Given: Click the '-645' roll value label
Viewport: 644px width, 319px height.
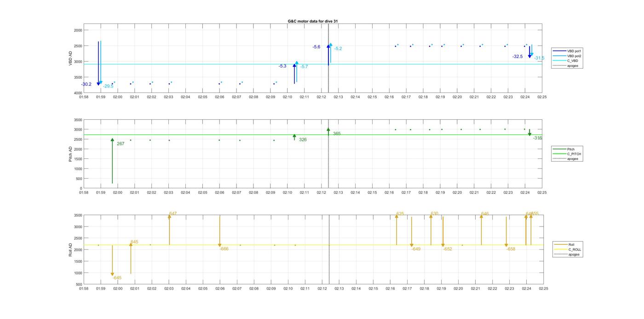Looking at the screenshot, I should 117,278.
